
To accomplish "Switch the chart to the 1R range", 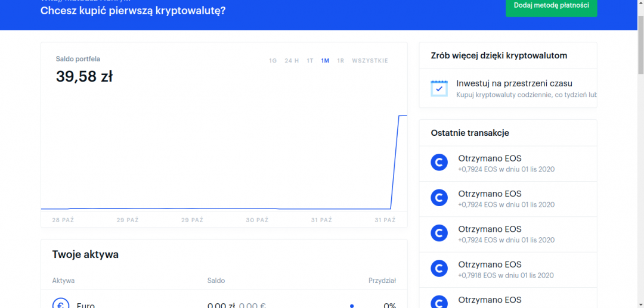I will (340, 61).
